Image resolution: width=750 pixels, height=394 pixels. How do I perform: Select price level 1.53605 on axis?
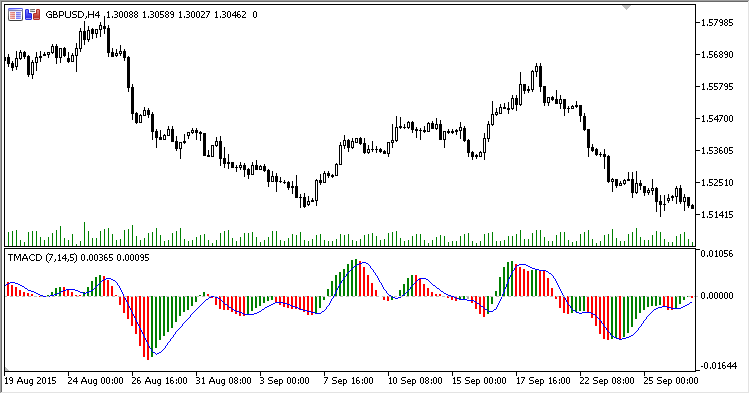[x=717, y=151]
